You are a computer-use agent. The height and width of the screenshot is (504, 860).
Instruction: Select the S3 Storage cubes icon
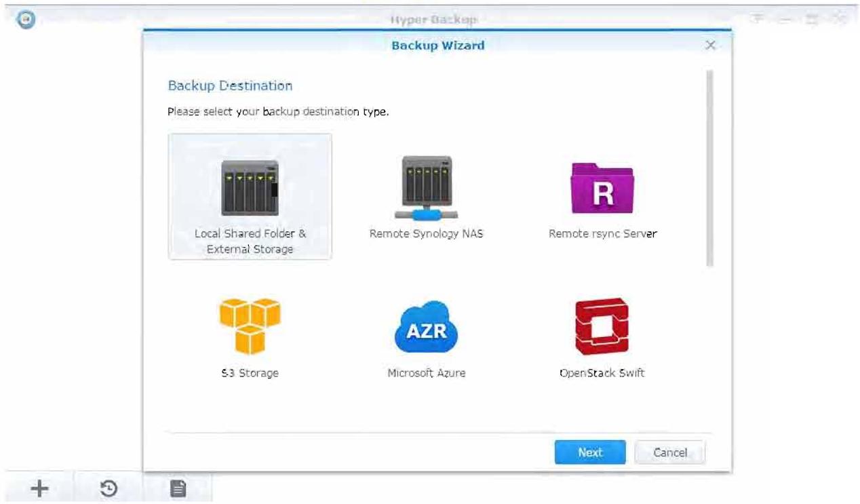click(x=250, y=326)
